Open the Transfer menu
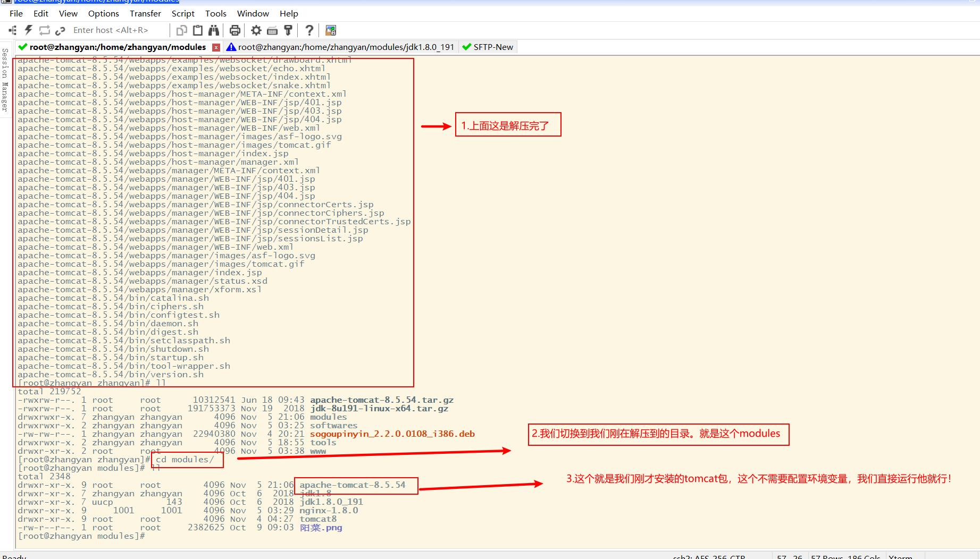 point(145,13)
